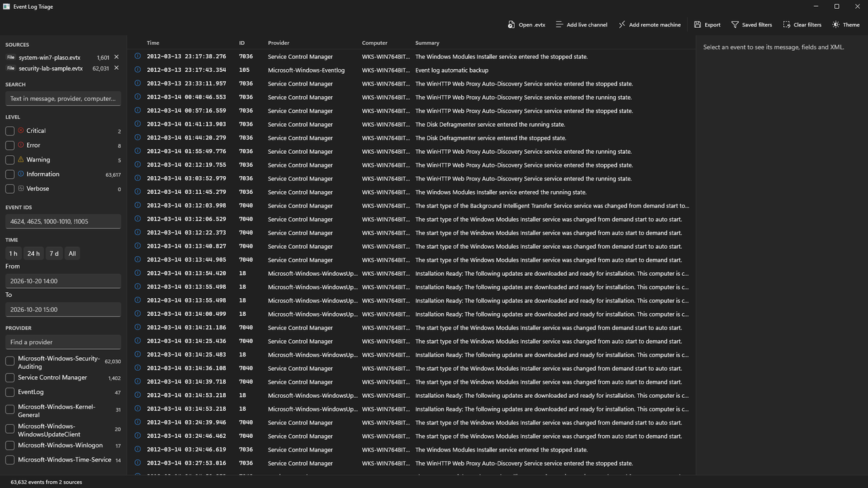
Task: Set time range to 1 h
Action: pyautogui.click(x=13, y=253)
